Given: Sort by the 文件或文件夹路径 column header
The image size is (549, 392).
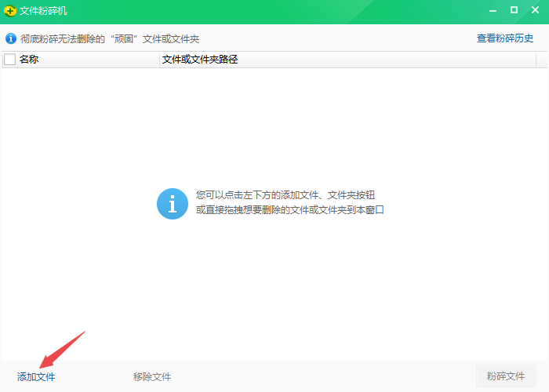Looking at the screenshot, I should pos(199,60).
